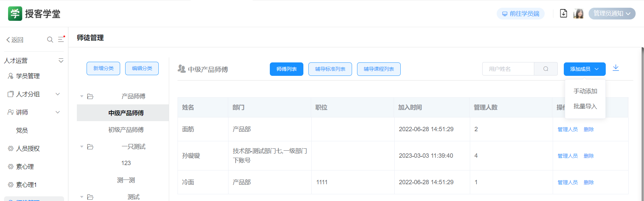Collapse the 人才运营 section chevron
The height and width of the screenshot is (201, 644).
point(61,61)
